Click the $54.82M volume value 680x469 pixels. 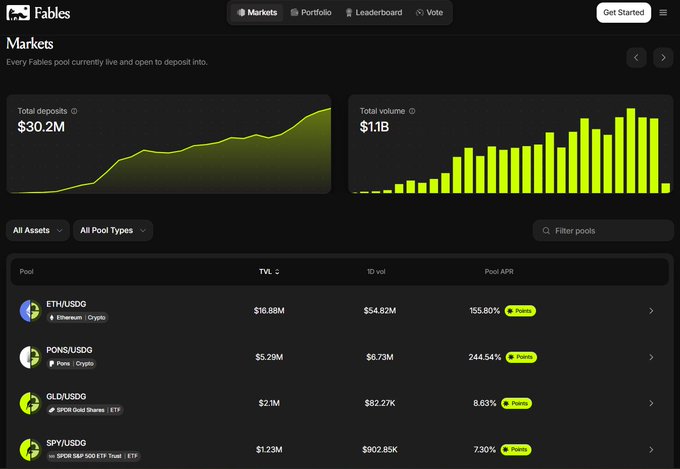pos(379,311)
